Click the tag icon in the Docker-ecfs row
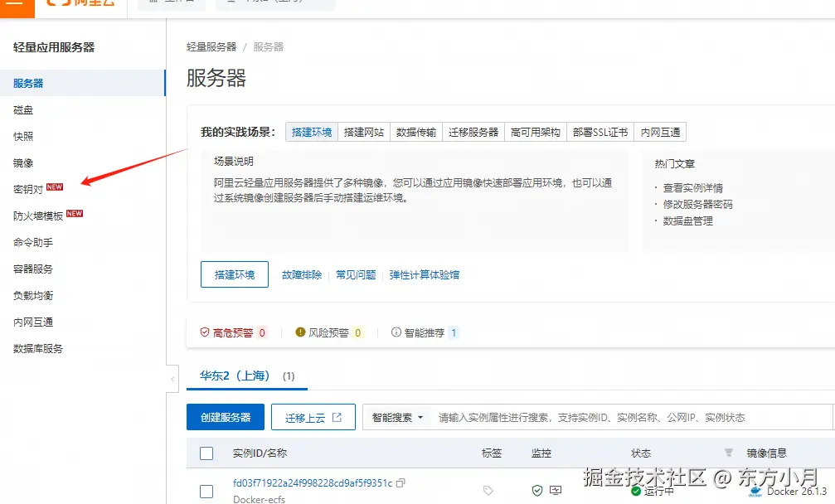 488,490
